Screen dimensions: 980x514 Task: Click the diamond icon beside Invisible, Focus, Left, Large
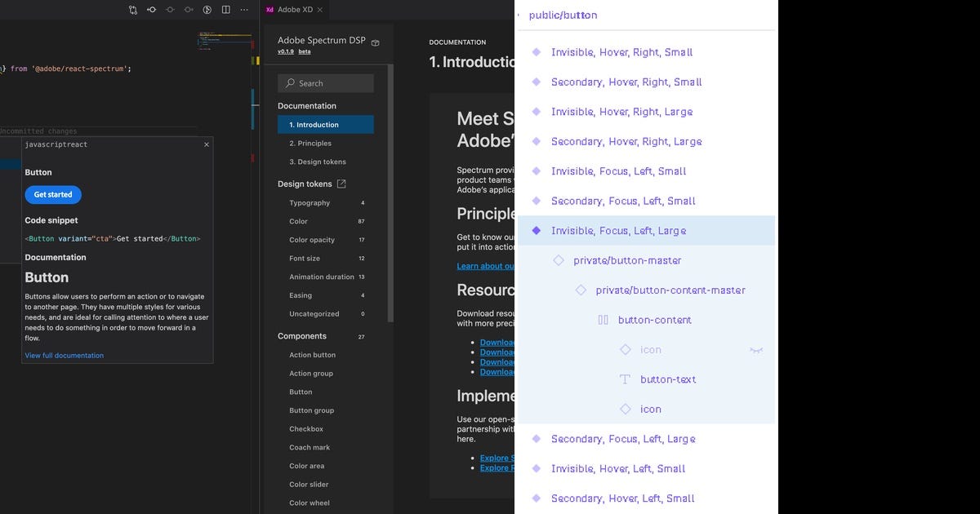(x=536, y=230)
